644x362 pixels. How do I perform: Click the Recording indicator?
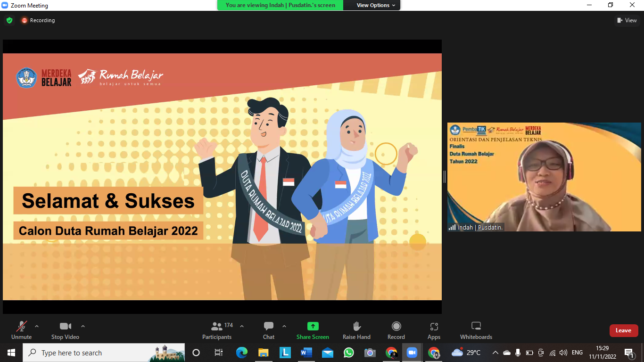38,20
